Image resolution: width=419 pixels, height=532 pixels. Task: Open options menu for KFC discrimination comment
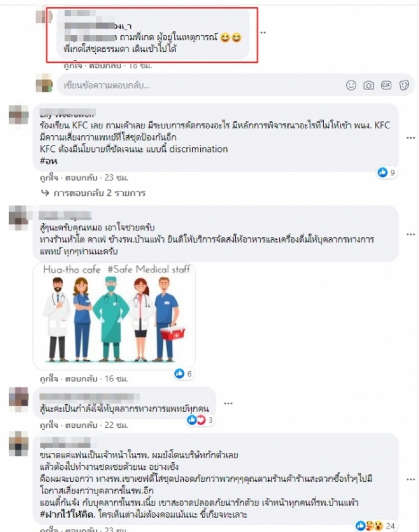[411, 138]
